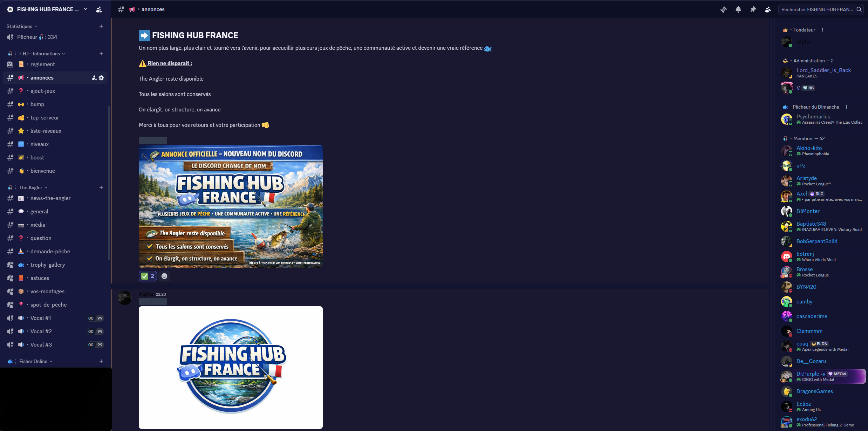Collapse the Statistiques category
This screenshot has height=431, width=868.
[21, 26]
